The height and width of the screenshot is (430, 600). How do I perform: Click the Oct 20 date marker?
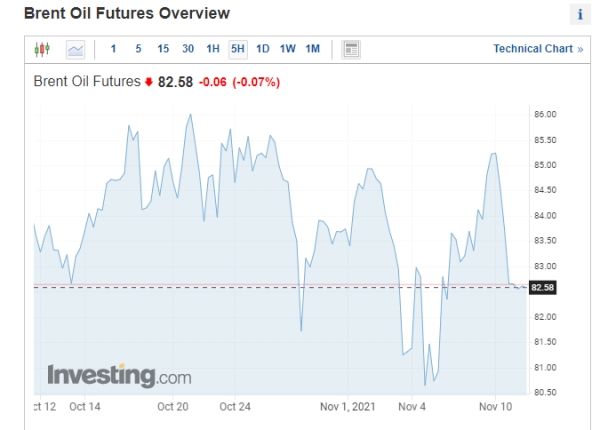(x=173, y=406)
